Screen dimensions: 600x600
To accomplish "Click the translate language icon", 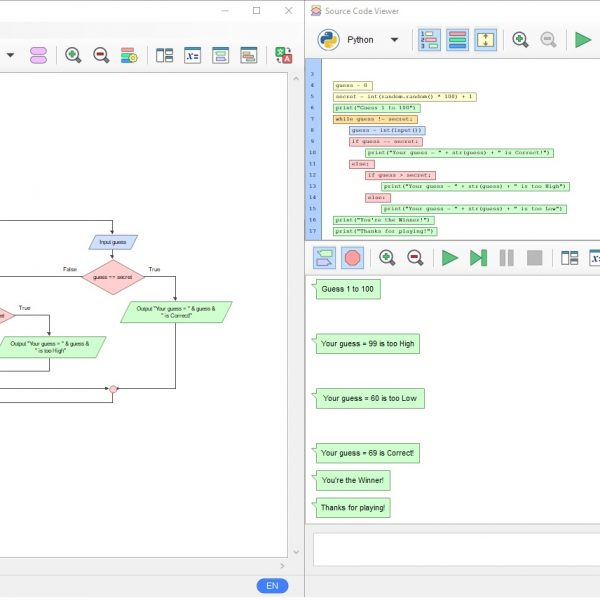I will 284,55.
